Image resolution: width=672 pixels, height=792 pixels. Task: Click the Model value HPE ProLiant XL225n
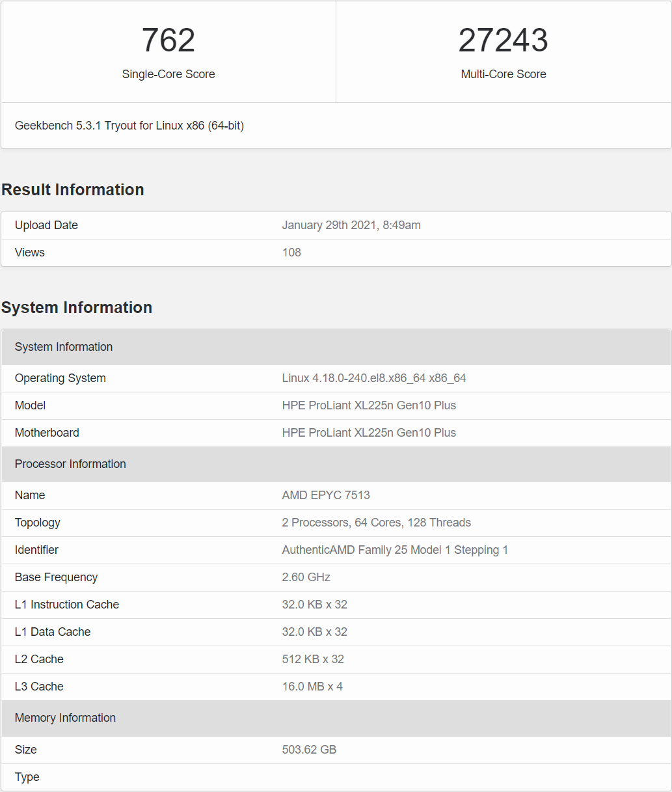click(368, 405)
